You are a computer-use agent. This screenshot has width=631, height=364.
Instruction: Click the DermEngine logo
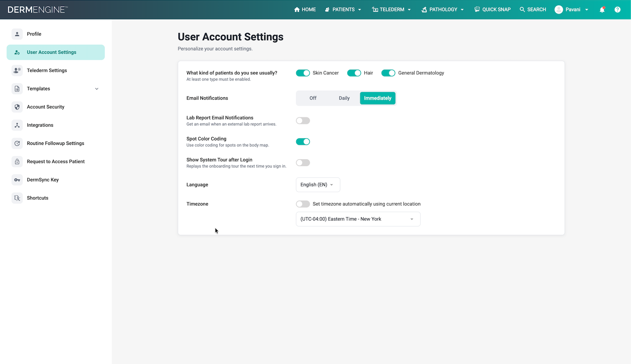(38, 9)
